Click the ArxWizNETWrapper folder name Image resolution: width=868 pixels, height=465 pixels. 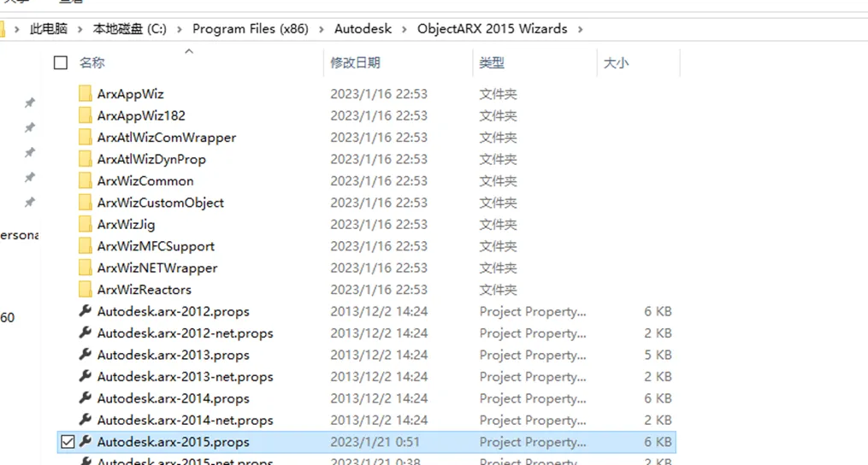pyautogui.click(x=157, y=268)
